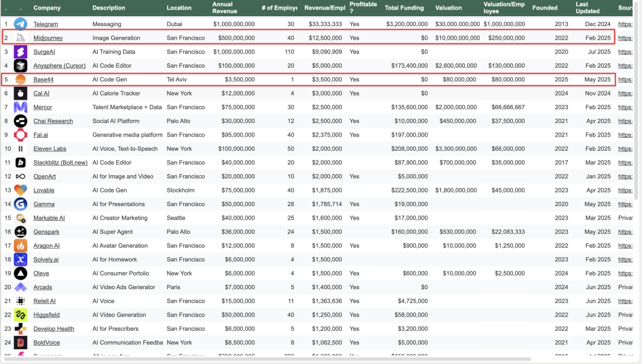
Task: Click the Mercor blue M logo
Action: click(20, 107)
